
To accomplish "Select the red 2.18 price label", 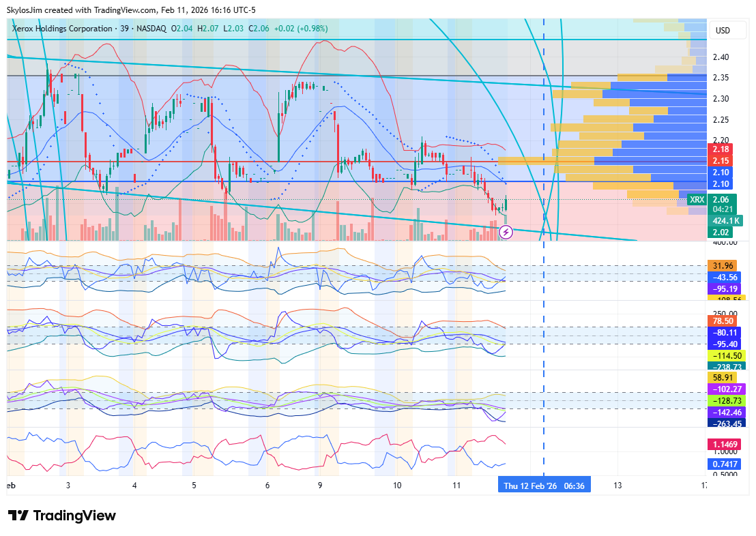I will pos(721,149).
